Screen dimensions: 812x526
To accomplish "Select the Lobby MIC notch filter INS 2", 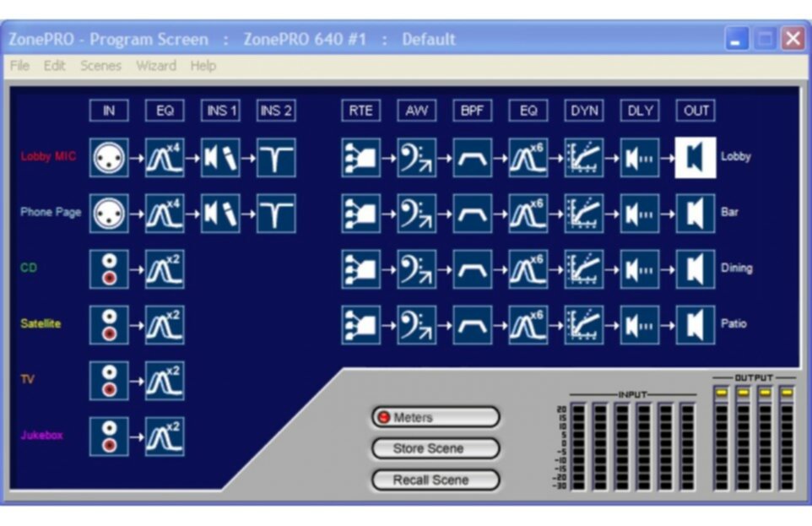I will click(x=276, y=157).
